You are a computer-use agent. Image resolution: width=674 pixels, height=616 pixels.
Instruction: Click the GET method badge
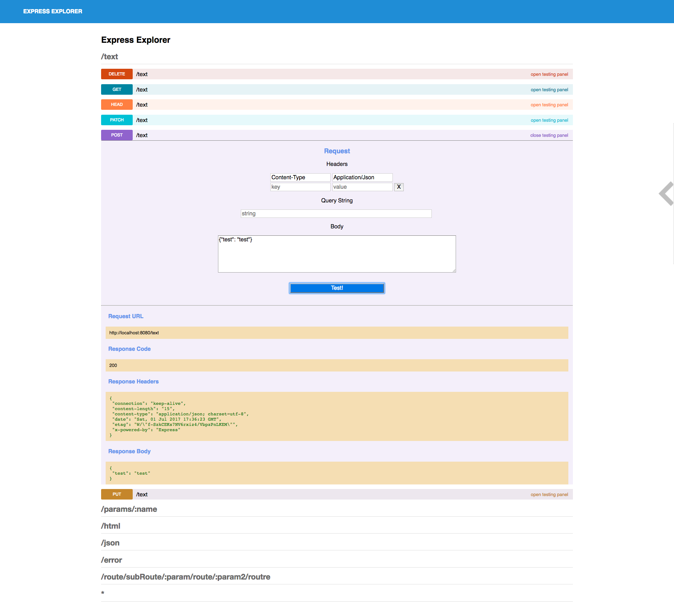click(117, 89)
